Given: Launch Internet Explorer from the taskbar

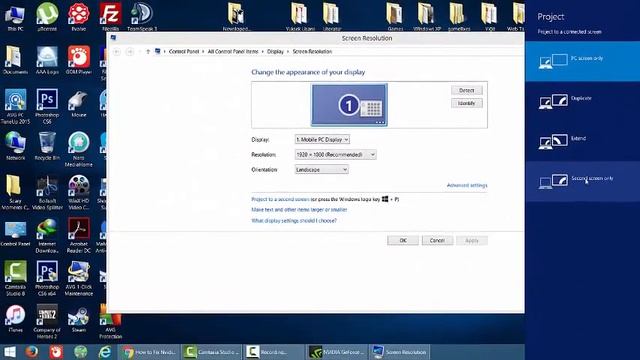Looking at the screenshot, I should 105,352.
